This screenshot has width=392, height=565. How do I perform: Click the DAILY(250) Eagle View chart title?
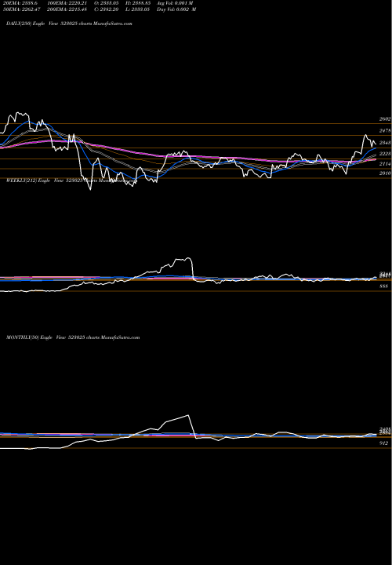click(x=69, y=24)
